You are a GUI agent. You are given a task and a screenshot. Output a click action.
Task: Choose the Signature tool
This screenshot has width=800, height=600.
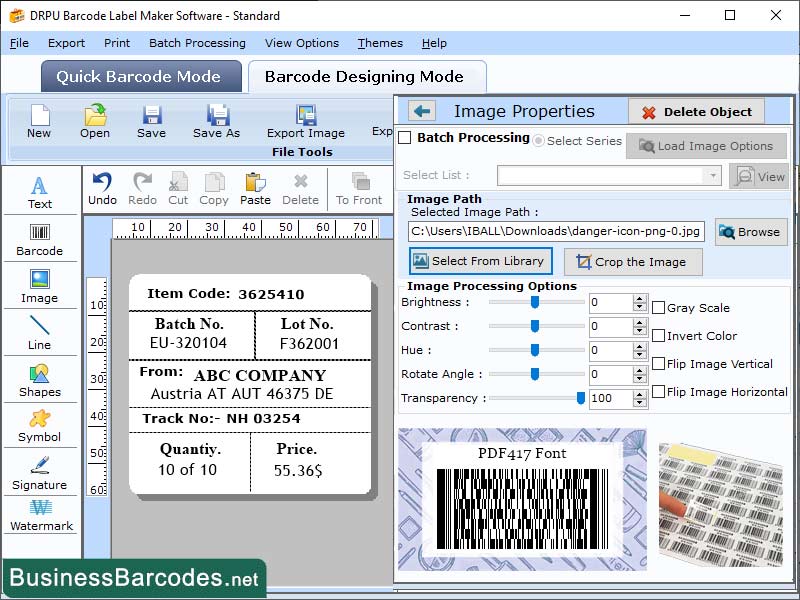(x=40, y=475)
